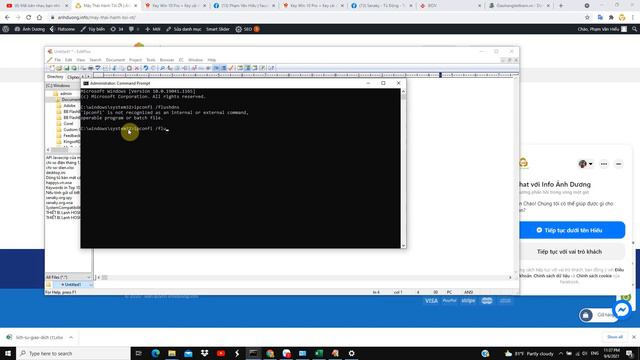
Task: Click Ánh Dương in WordPress admin bar
Action: pyautogui.click(x=30, y=29)
